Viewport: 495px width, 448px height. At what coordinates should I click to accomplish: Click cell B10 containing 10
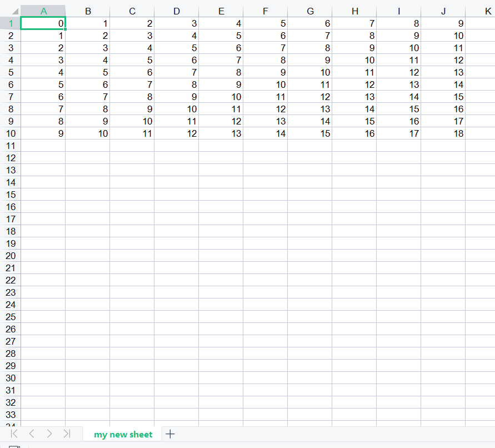point(88,133)
